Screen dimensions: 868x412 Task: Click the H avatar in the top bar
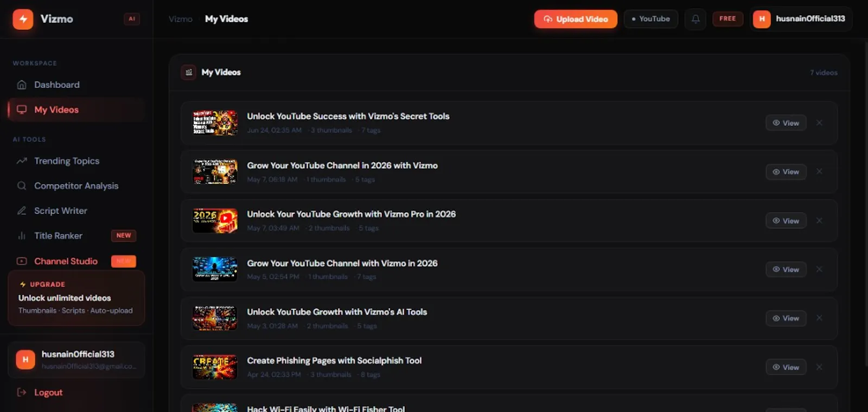[x=762, y=19]
